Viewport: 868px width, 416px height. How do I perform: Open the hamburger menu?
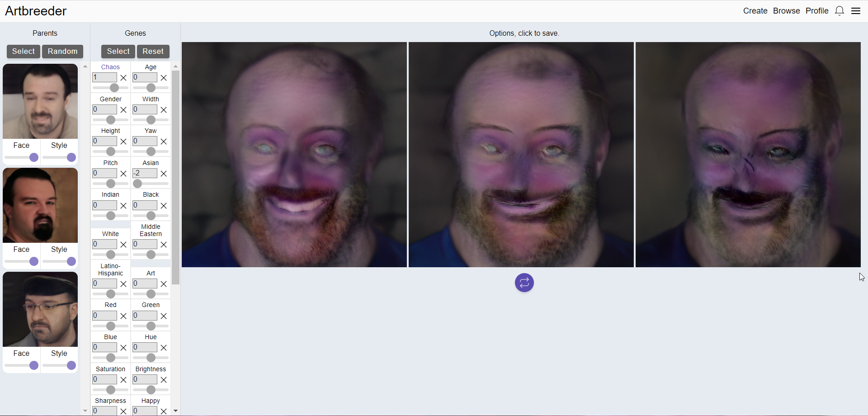856,11
